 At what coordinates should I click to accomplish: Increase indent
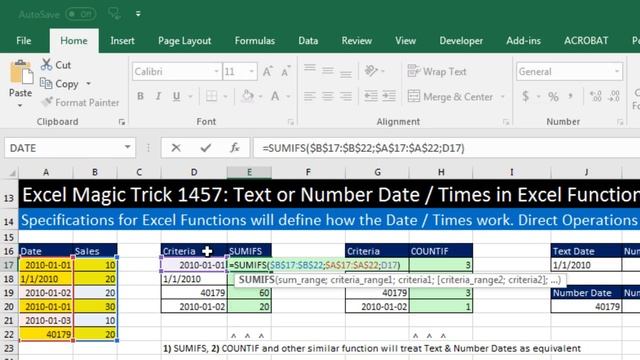click(x=389, y=96)
